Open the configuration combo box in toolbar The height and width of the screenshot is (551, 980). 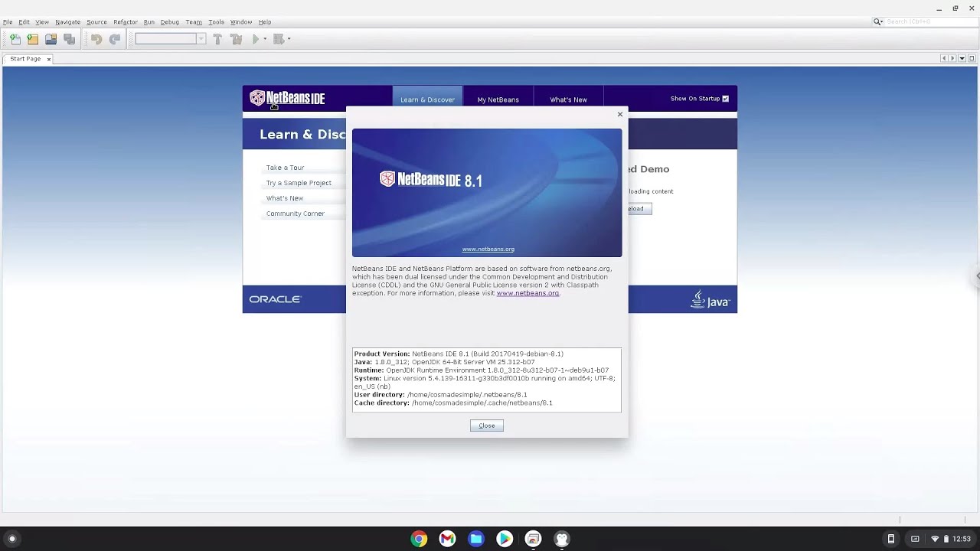[170, 39]
